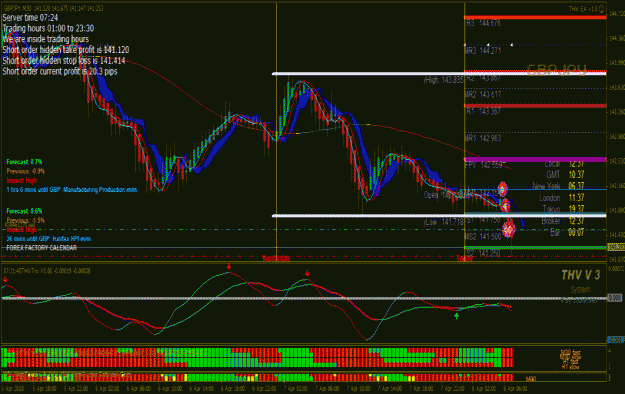The image size is (625, 394).
Task: Click the yLow 141.718 label
Action: [443, 222]
